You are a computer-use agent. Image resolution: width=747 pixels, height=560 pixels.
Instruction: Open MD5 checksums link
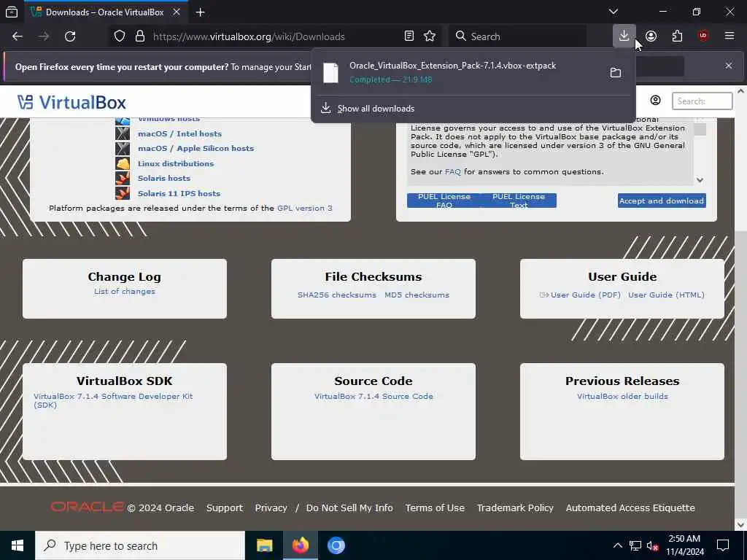(417, 295)
